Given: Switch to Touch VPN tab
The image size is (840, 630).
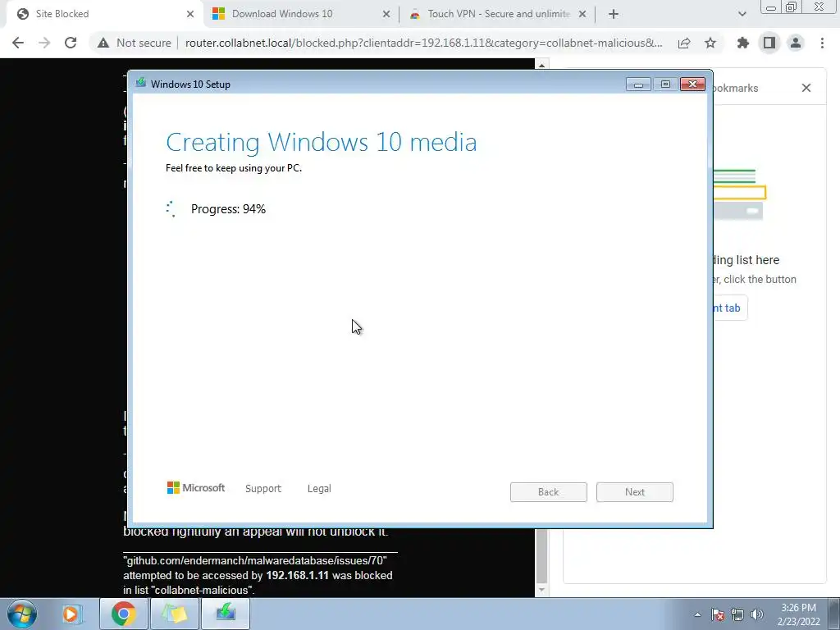Looking at the screenshot, I should (498, 14).
